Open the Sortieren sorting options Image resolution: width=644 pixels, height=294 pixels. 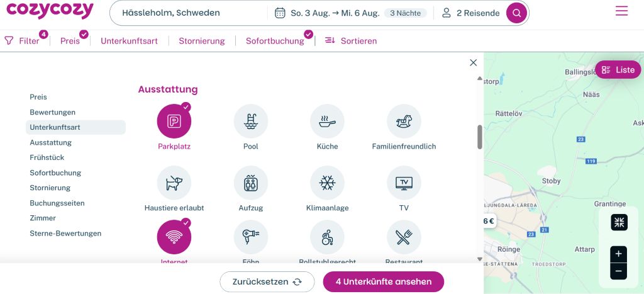[x=351, y=41]
